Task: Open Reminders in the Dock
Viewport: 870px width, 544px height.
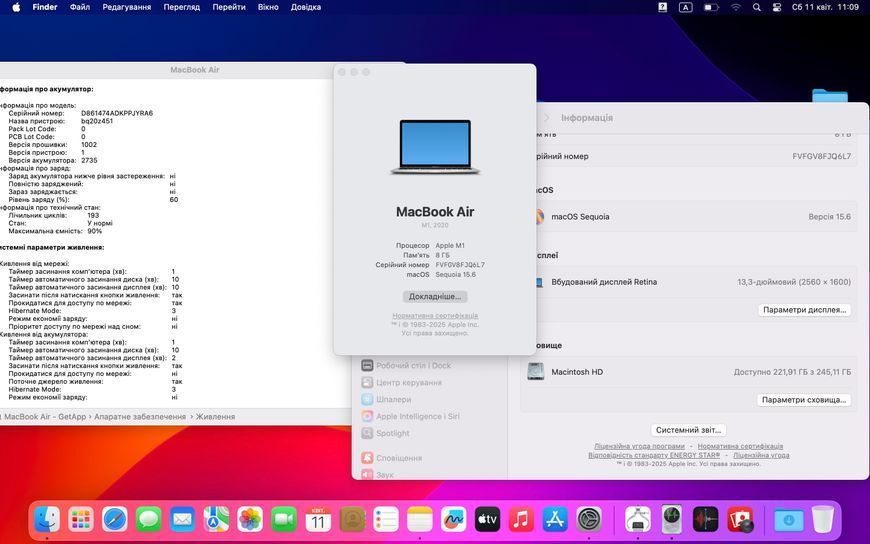Action: 386,520
